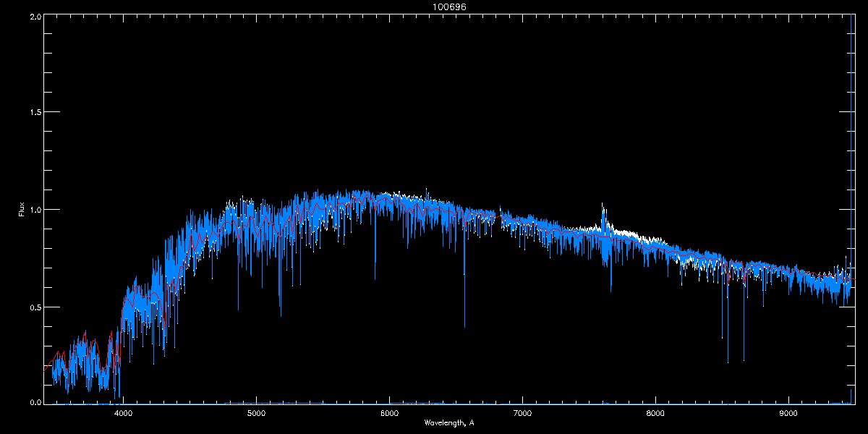This screenshot has height=434, width=868.
Task: Click the bottom of the absorption dip near 5180
Action: tap(281, 316)
